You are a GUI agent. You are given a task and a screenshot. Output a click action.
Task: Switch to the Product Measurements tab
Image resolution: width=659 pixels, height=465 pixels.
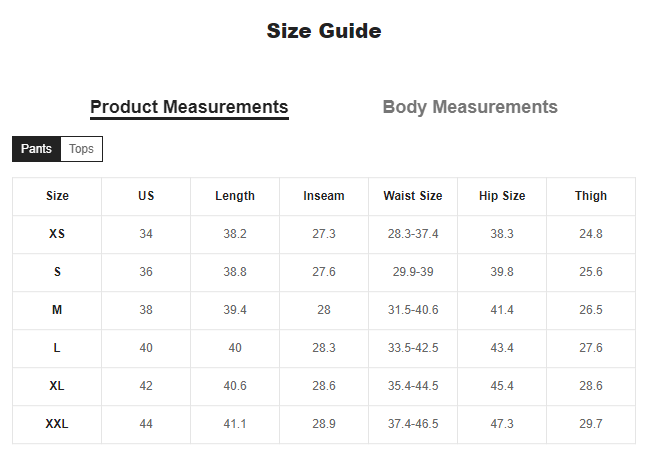189,107
